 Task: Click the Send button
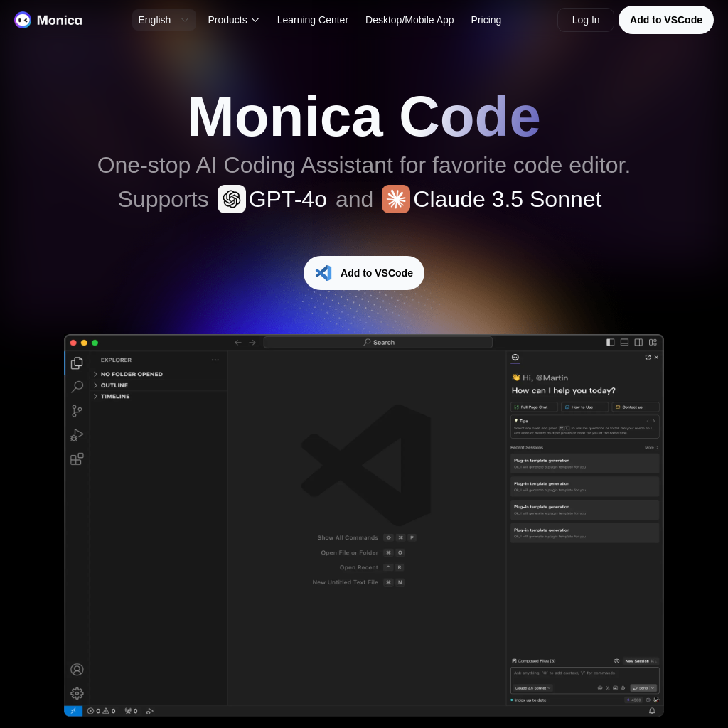(640, 688)
